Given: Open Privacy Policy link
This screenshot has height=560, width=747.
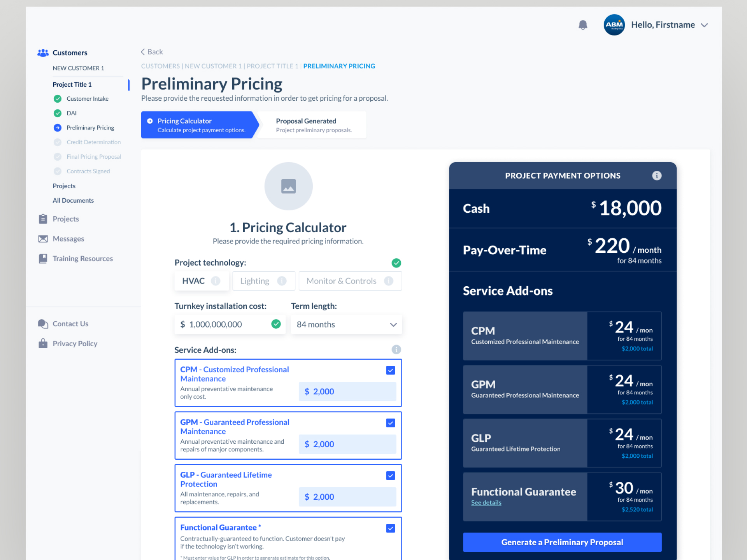Looking at the screenshot, I should coord(75,343).
